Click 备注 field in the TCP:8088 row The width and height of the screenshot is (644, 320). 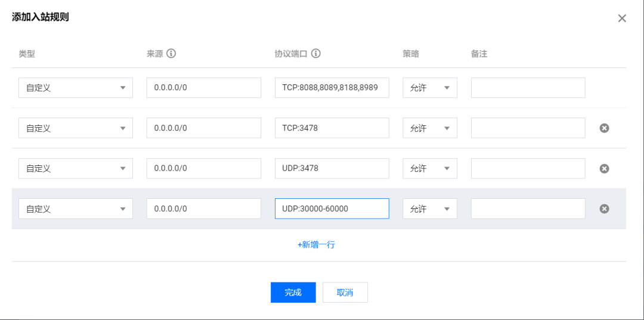point(528,88)
